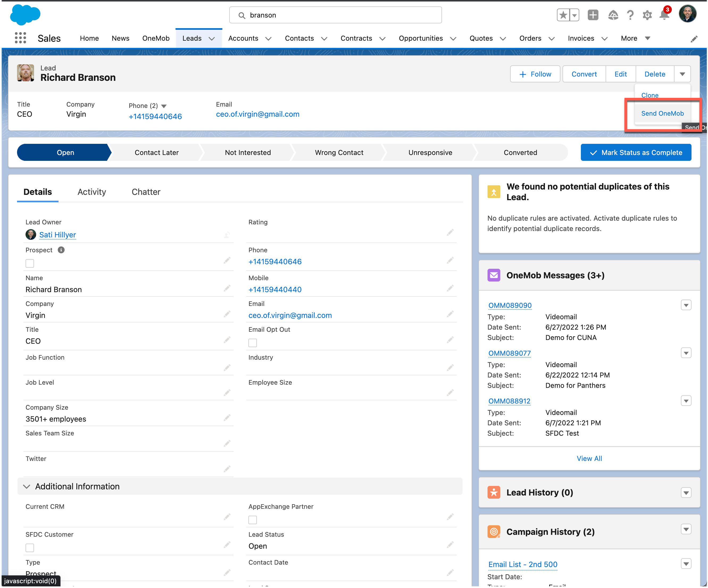Edit the Mobile field pencil icon

(x=450, y=288)
